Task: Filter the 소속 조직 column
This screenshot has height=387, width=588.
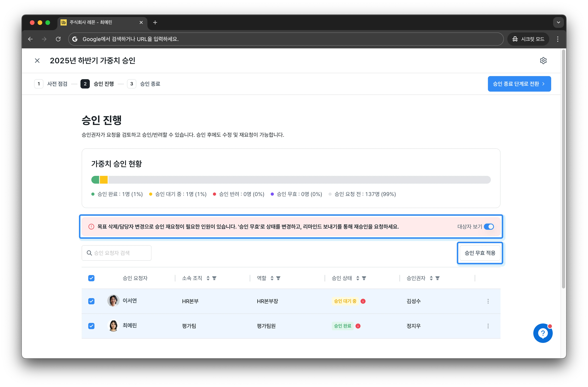Action: click(x=214, y=278)
